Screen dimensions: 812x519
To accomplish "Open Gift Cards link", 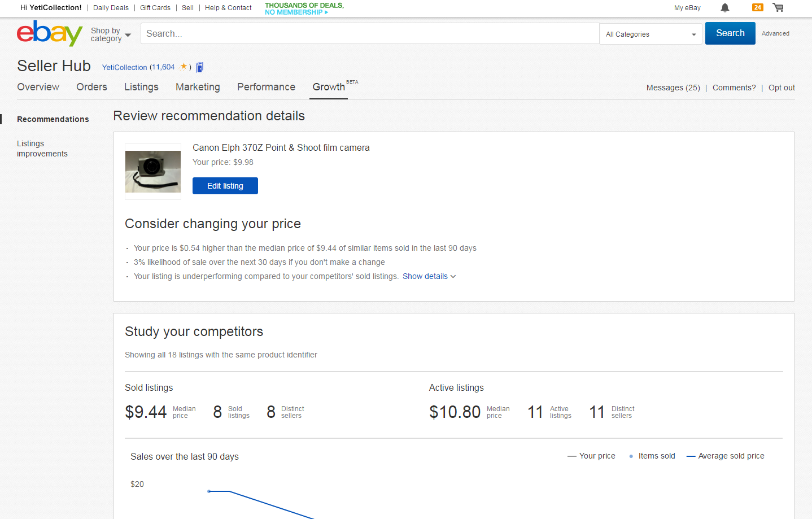I will (x=155, y=8).
